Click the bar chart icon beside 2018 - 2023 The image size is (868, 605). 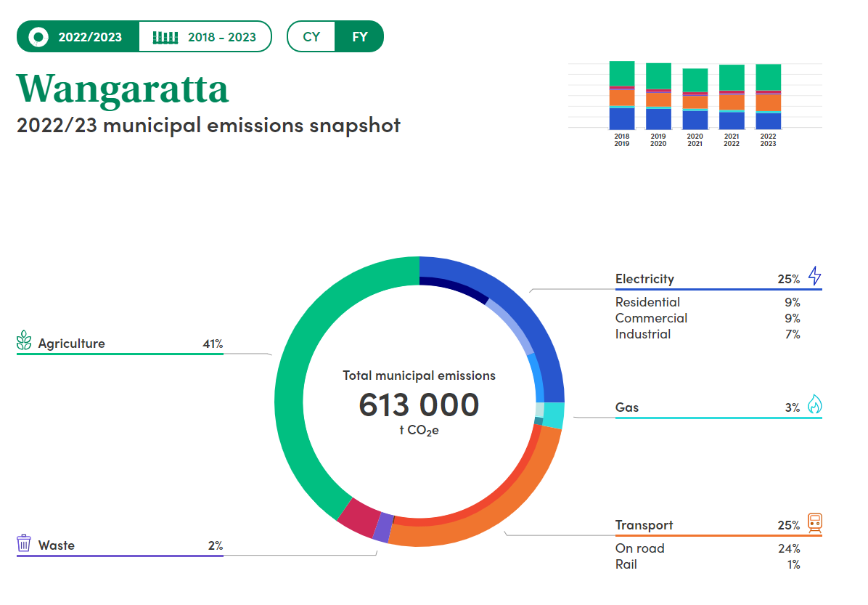pos(165,37)
